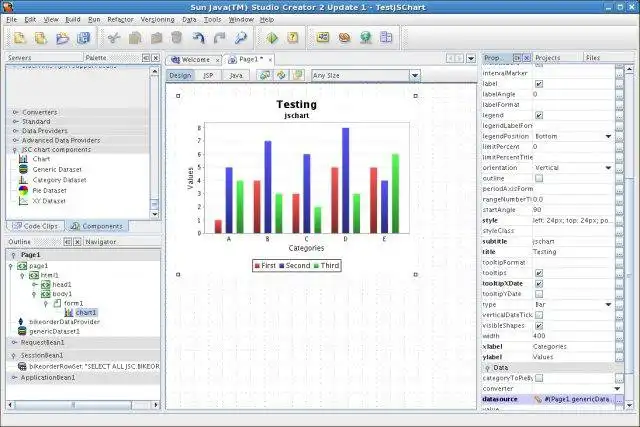Click the Java view button
The height and width of the screenshot is (427, 640).
pos(236,76)
